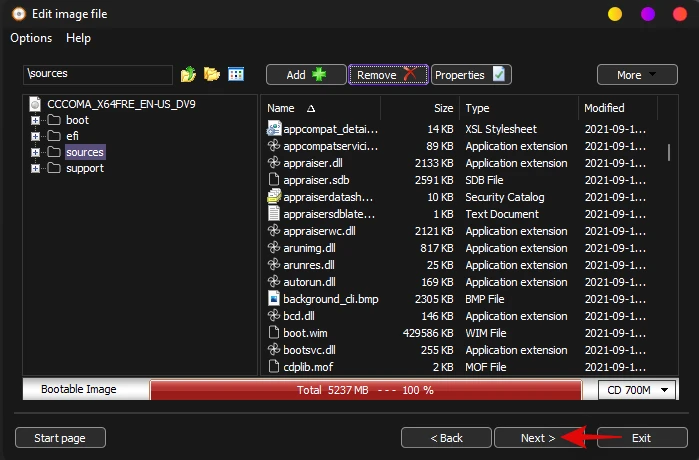699x460 pixels.
Task: Click the appraiser.sdb file icon
Action: pos(274,180)
